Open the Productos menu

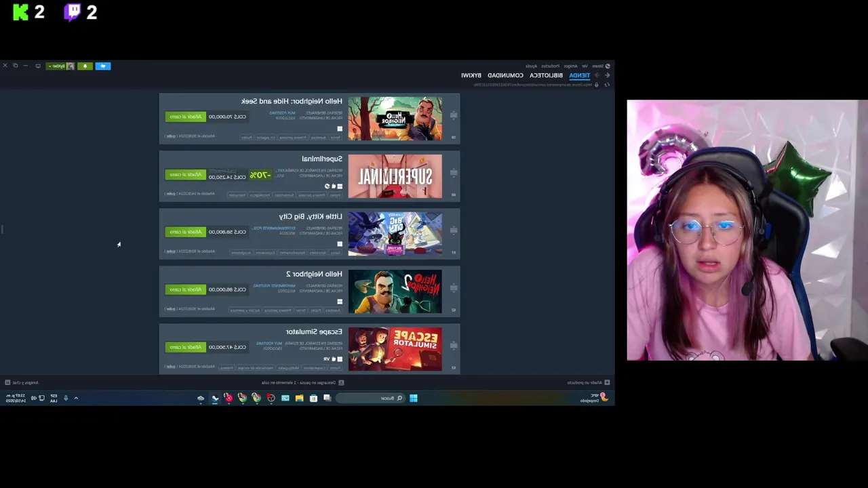pyautogui.click(x=550, y=66)
